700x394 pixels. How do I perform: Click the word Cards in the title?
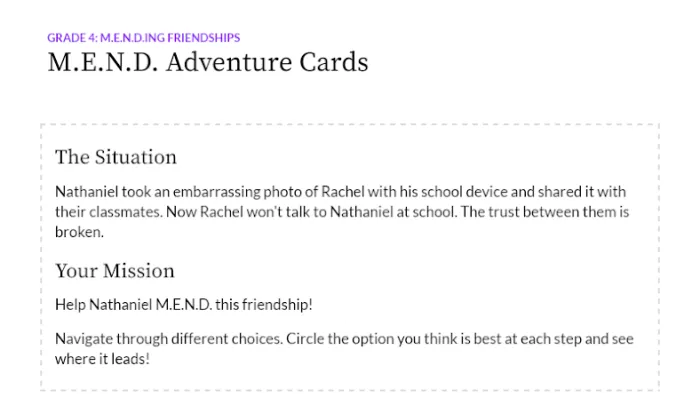[333, 62]
